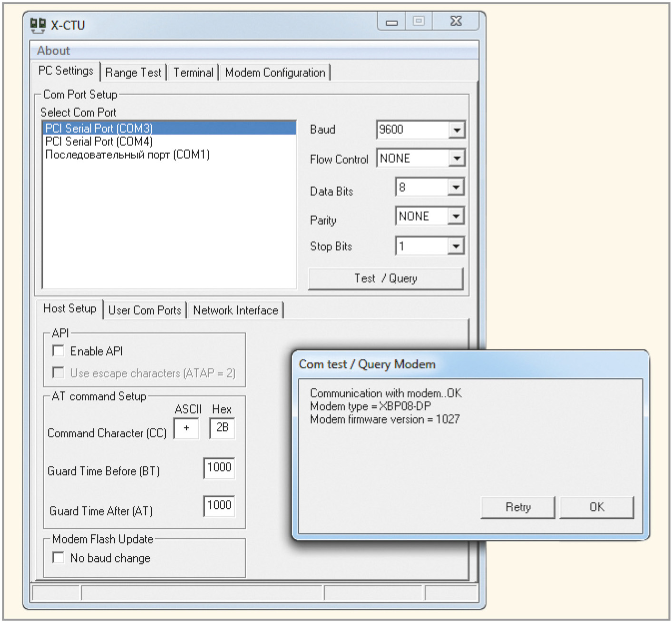Toggle the Enable API checkbox

(x=58, y=351)
